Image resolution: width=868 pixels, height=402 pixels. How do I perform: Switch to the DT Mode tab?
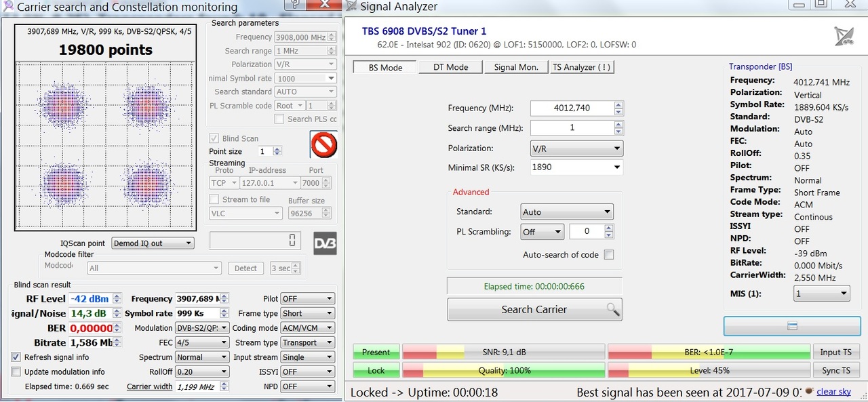point(450,67)
